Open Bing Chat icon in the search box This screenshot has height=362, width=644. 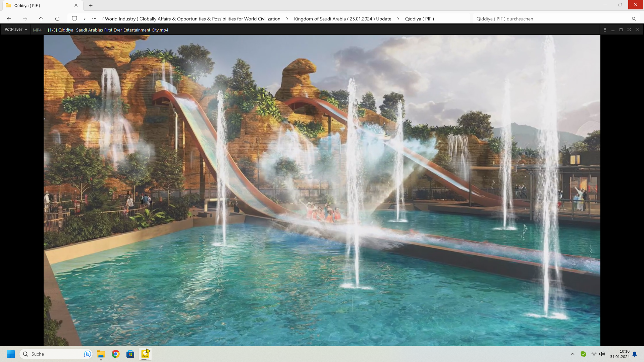(x=87, y=354)
